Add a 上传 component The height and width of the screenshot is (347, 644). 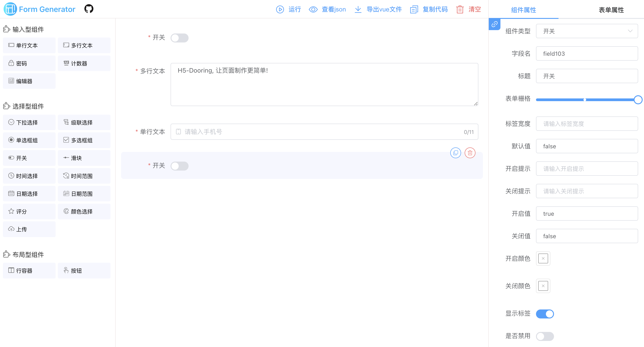point(29,229)
